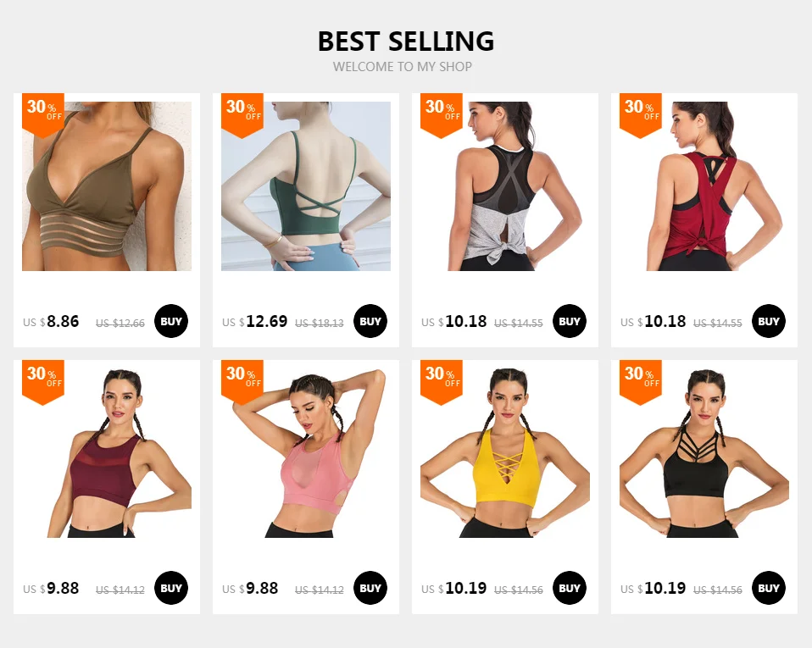The width and height of the screenshot is (812, 648).
Task: Click BUY on the pink mesh sports bra
Action: point(370,588)
